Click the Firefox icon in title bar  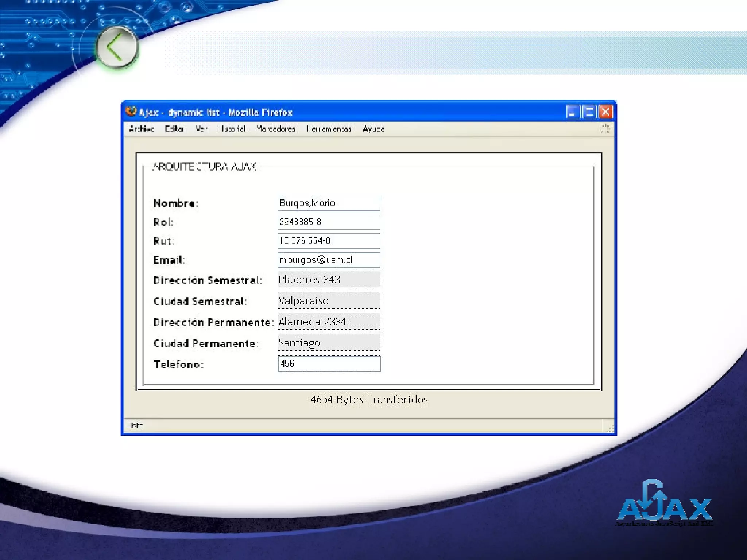coord(131,111)
